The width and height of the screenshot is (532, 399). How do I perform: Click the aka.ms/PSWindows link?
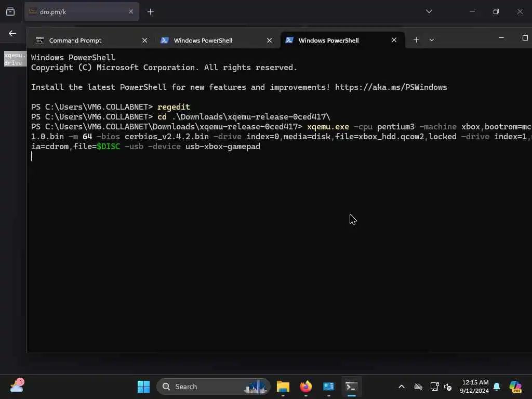point(391,87)
